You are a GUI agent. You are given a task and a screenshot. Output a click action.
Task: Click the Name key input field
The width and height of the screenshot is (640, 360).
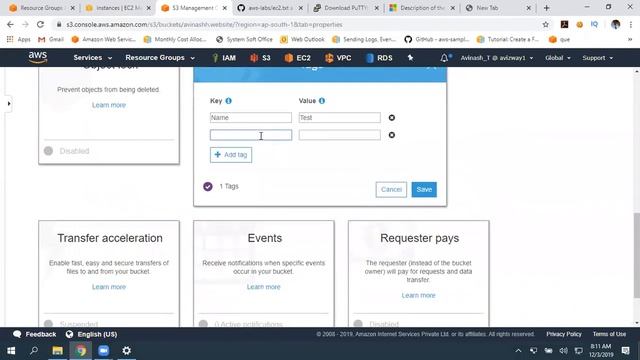[251, 118]
